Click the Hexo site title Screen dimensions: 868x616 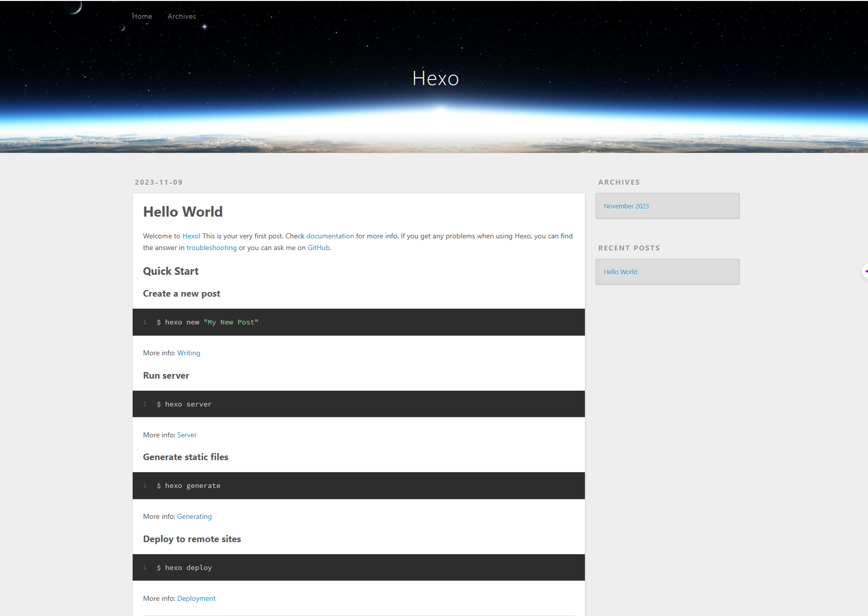435,78
